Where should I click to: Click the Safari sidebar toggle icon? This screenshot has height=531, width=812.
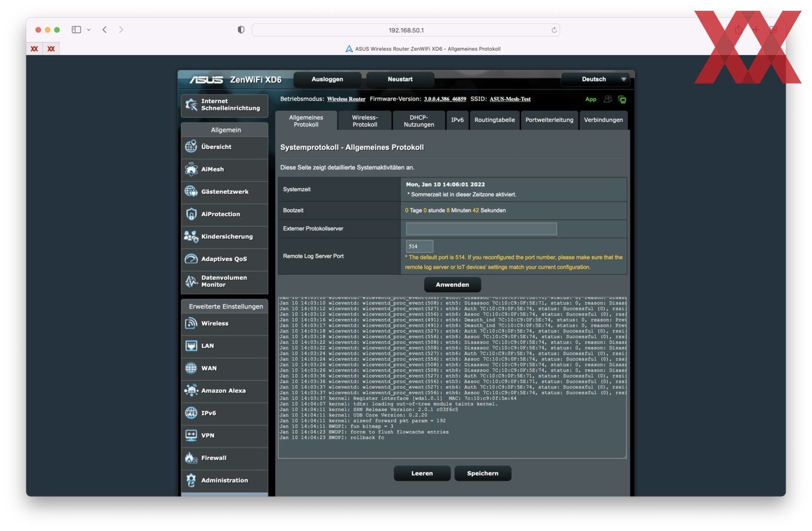(76, 29)
